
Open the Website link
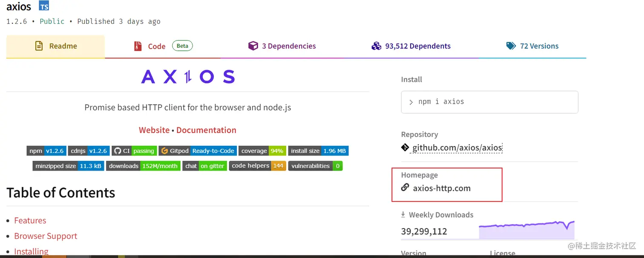point(154,130)
